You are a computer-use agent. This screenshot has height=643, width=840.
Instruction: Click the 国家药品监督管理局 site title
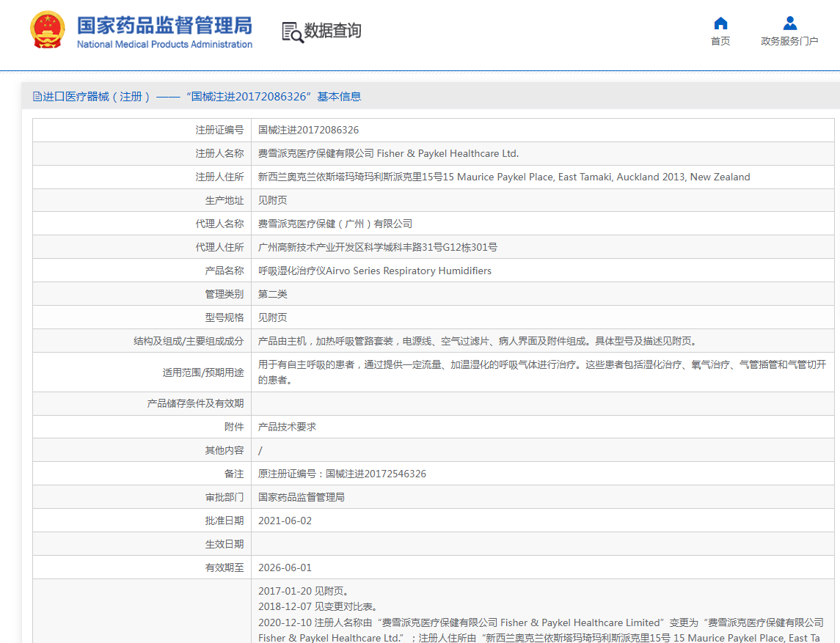[164, 24]
